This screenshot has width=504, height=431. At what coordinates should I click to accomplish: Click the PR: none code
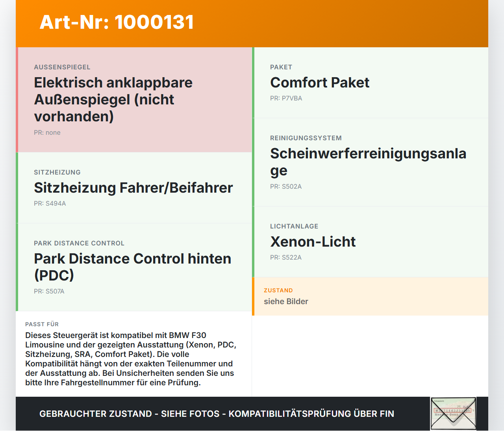point(47,132)
